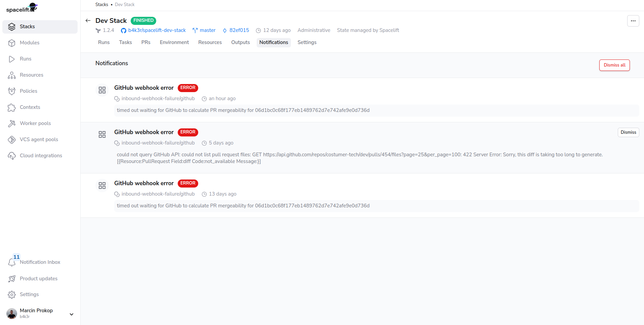This screenshot has width=644, height=325.
Task: Open Cloud integrations
Action: pyautogui.click(x=41, y=156)
